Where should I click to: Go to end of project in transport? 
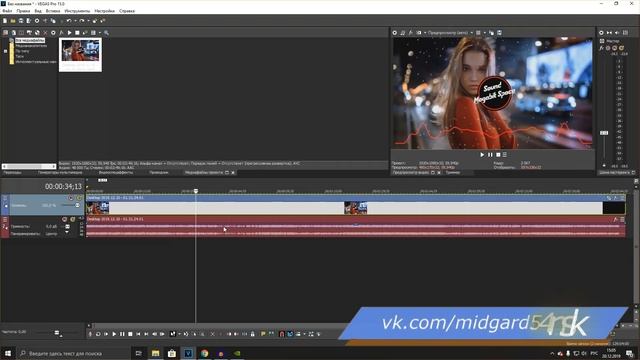click(147, 334)
